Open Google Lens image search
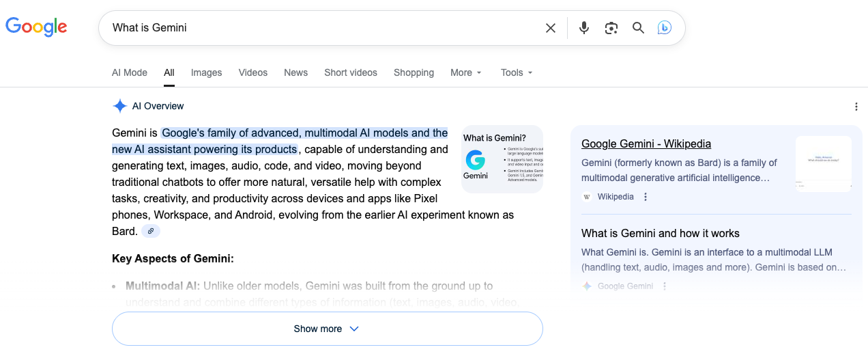Viewport: 868px width, 356px height. point(611,28)
